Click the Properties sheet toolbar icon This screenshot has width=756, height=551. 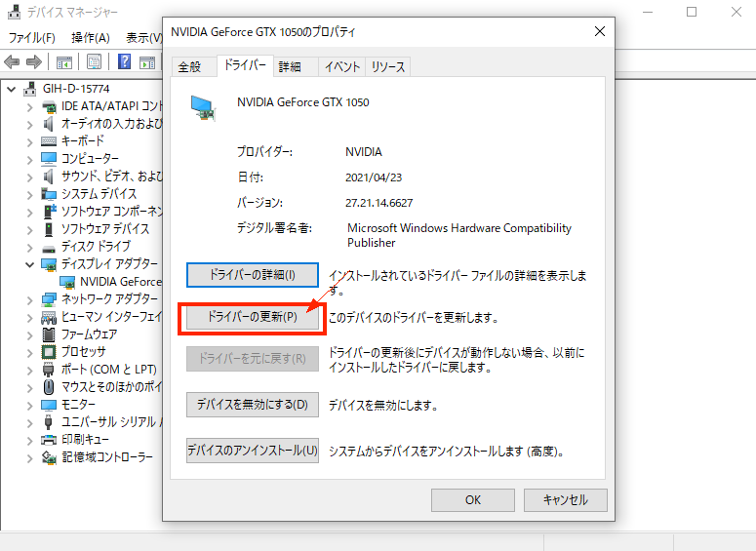[x=94, y=61]
